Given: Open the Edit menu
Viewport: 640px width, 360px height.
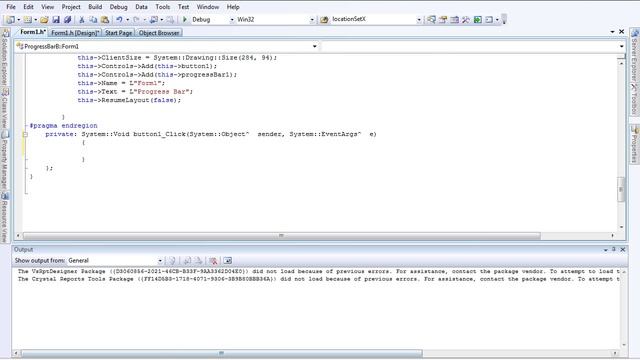Looking at the screenshot, I should (28, 7).
